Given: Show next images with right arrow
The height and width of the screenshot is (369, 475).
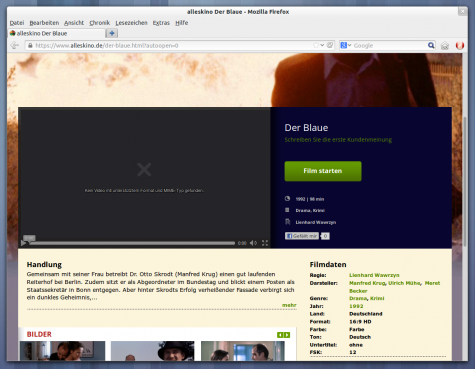Looking at the screenshot, I should click(x=287, y=335).
